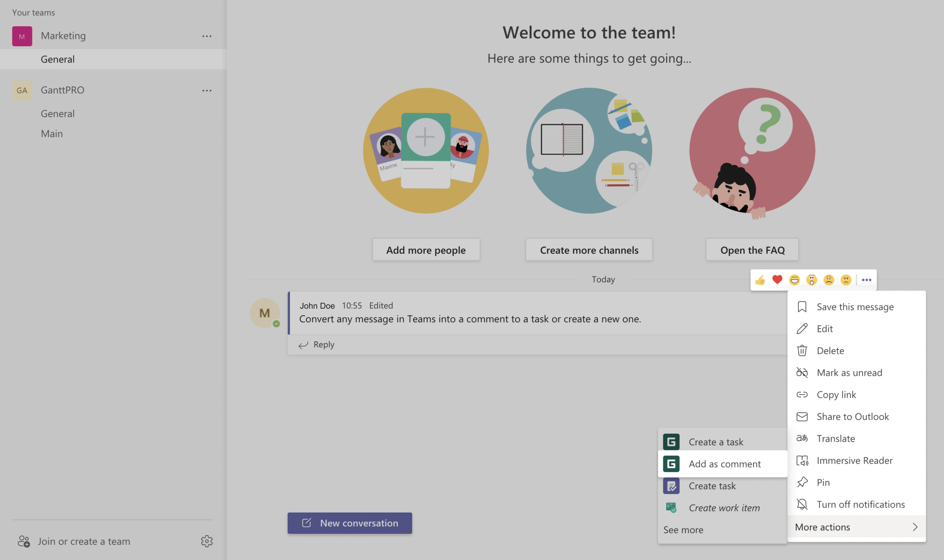Screen dimensions: 944x560
Task: Open teams settings gear at bottom
Action: pyautogui.click(x=207, y=541)
